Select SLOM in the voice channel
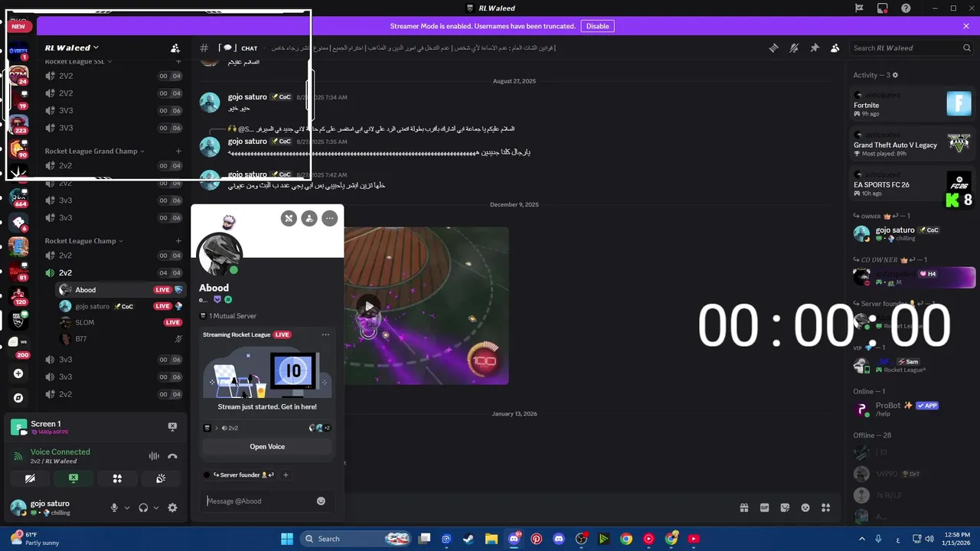The width and height of the screenshot is (980, 551). [x=121, y=322]
